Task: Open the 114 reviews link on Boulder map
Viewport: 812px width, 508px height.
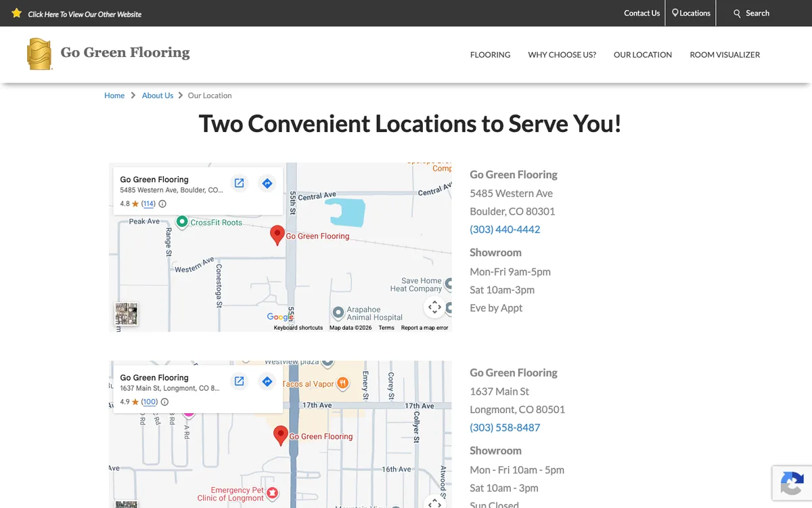Action: tap(148, 203)
